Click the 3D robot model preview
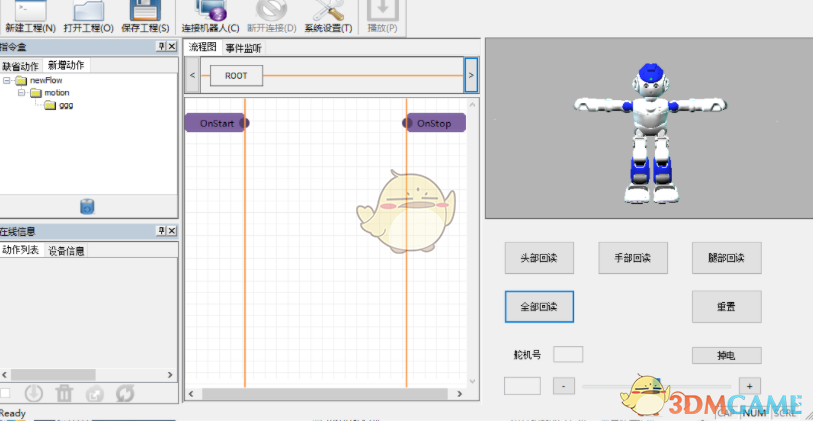 pyautogui.click(x=650, y=133)
